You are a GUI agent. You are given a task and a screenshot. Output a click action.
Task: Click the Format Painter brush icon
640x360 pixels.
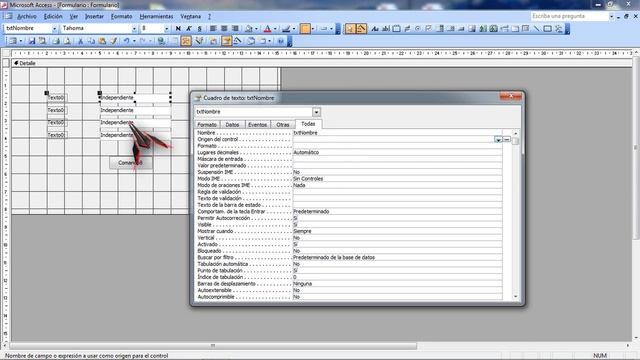click(113, 41)
